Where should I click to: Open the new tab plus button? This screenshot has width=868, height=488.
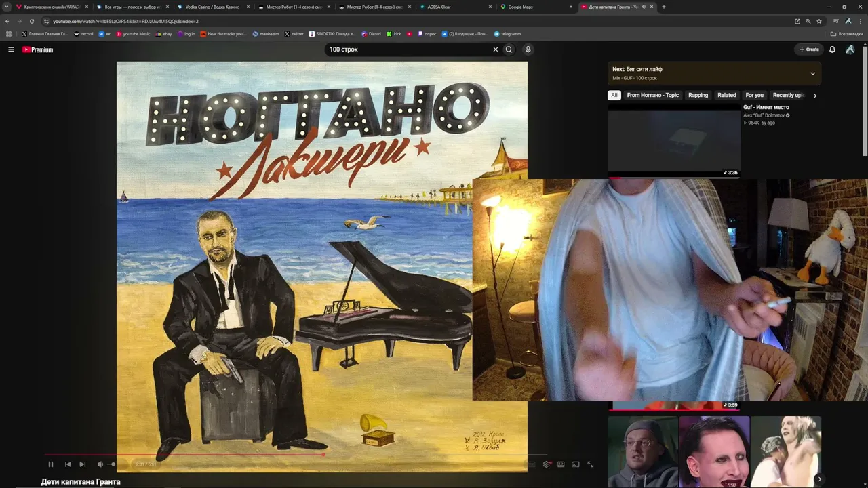[663, 7]
